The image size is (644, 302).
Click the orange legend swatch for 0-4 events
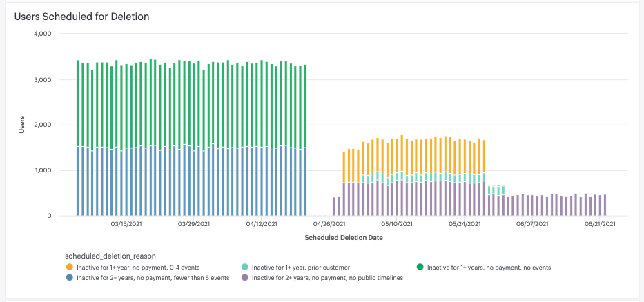click(69, 267)
